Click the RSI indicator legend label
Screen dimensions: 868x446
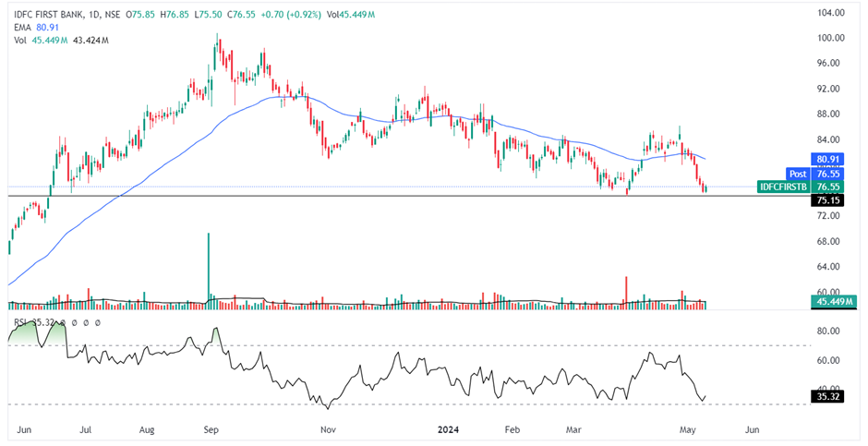click(x=20, y=322)
